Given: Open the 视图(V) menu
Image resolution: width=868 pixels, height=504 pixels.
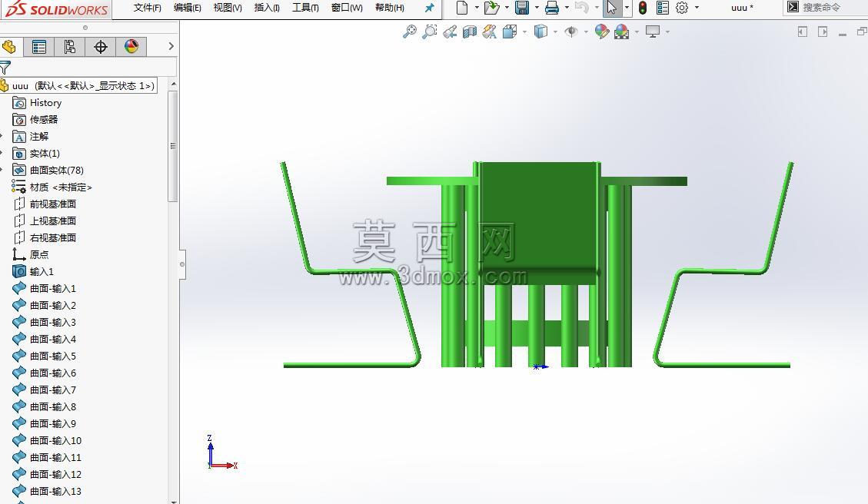Looking at the screenshot, I should pos(228,8).
